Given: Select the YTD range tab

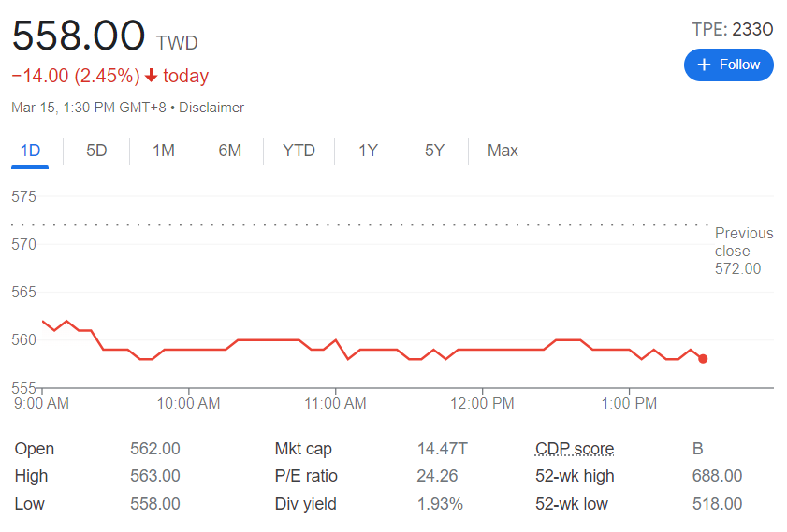Looking at the screenshot, I should click(299, 151).
